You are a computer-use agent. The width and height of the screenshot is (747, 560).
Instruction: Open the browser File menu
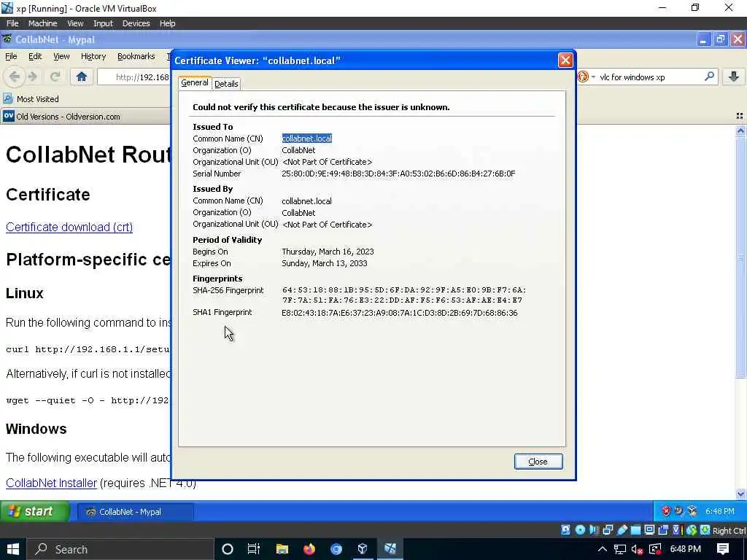tap(11, 56)
